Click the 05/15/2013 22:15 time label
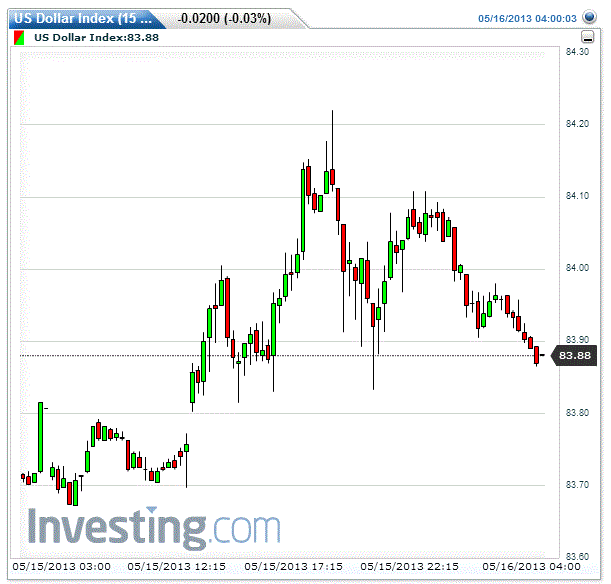This screenshot has height=584, width=611. [409, 566]
